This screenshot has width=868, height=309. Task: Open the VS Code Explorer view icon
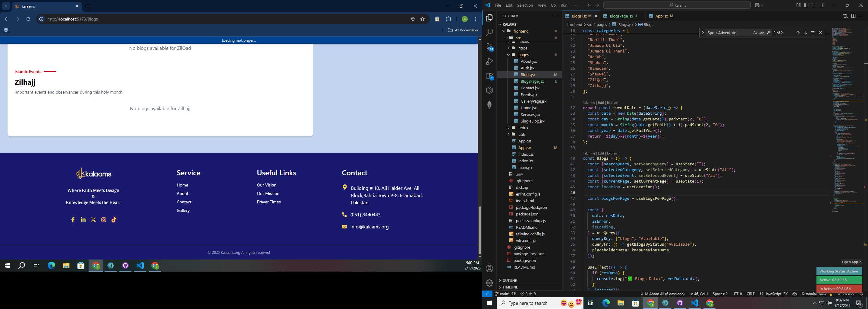[x=489, y=18]
